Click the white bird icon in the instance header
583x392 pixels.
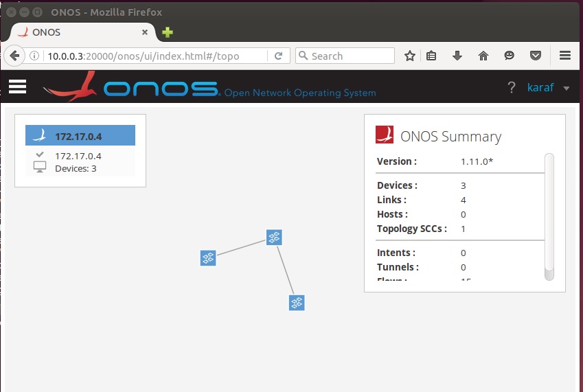tap(39, 136)
